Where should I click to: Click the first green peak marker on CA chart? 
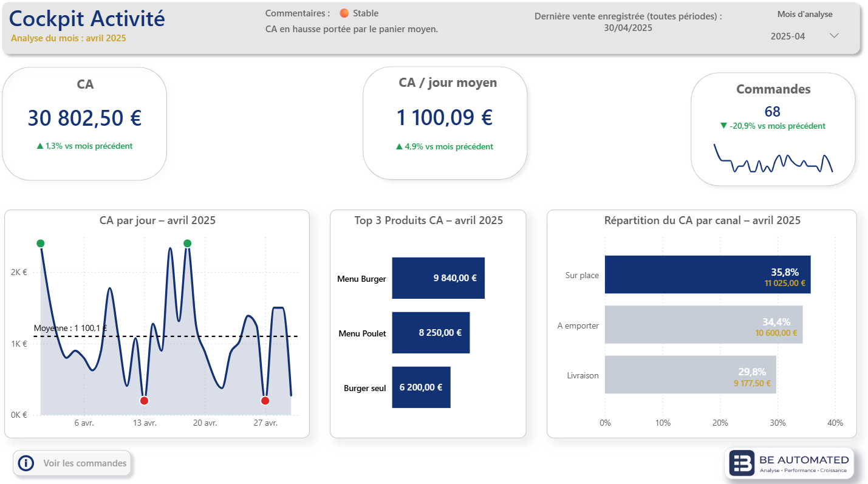(41, 243)
